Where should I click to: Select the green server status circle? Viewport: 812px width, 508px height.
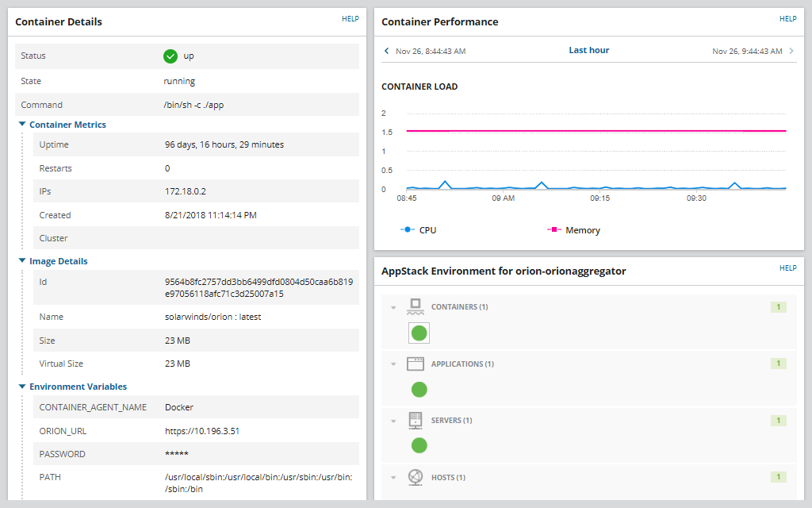(419, 445)
